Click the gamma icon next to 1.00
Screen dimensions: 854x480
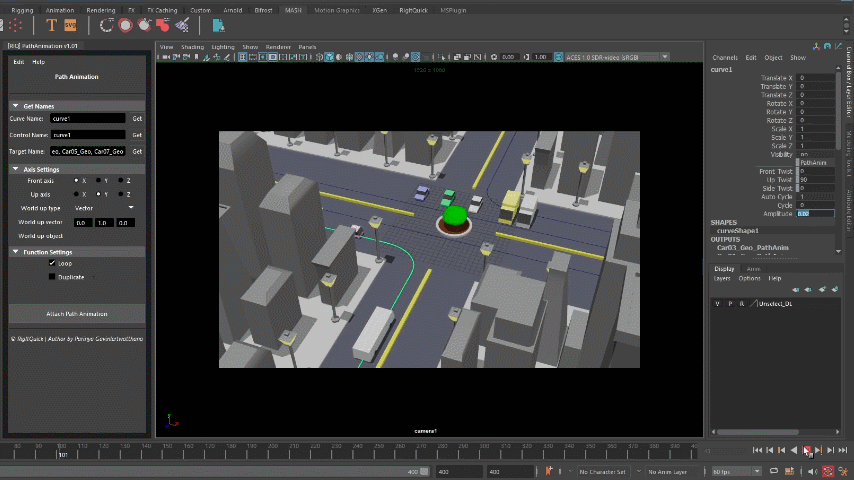[x=526, y=57]
